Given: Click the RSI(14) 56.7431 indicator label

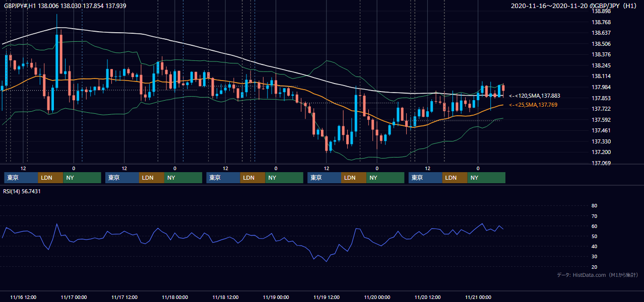Looking at the screenshot, I should click(x=22, y=191).
